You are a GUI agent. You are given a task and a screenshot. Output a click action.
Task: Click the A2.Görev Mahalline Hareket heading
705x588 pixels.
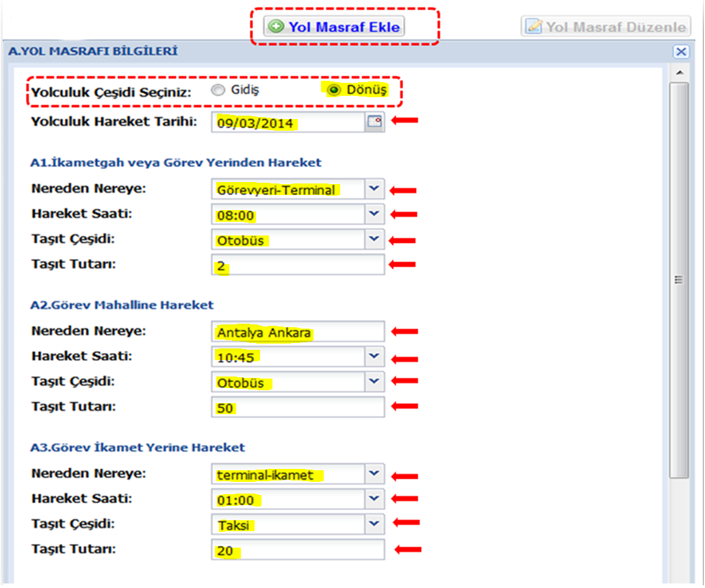tap(122, 305)
